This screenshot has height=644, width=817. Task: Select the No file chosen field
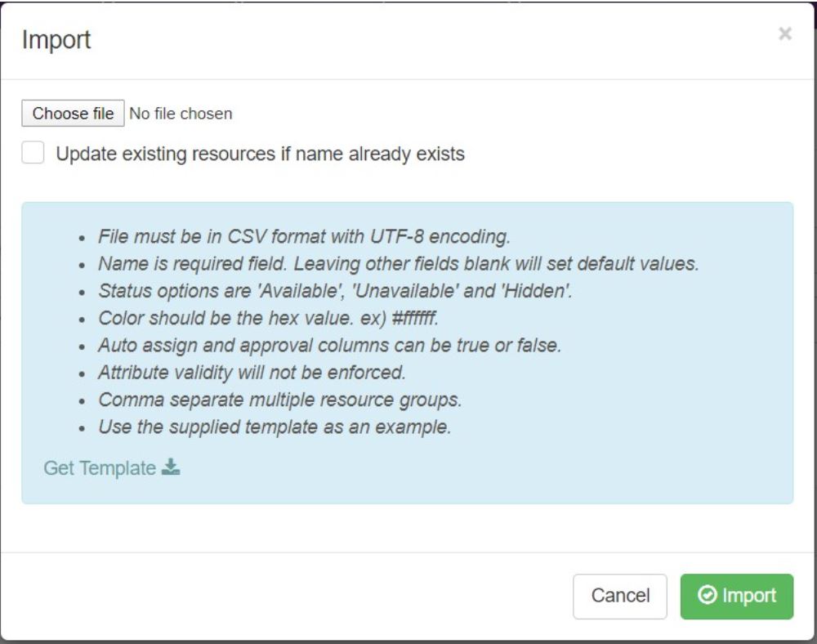click(181, 113)
